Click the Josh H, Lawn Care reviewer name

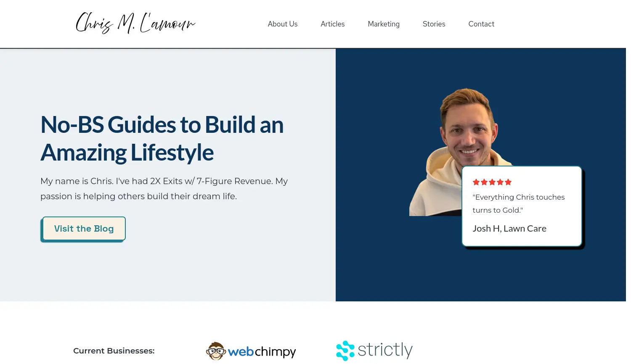pos(509,229)
